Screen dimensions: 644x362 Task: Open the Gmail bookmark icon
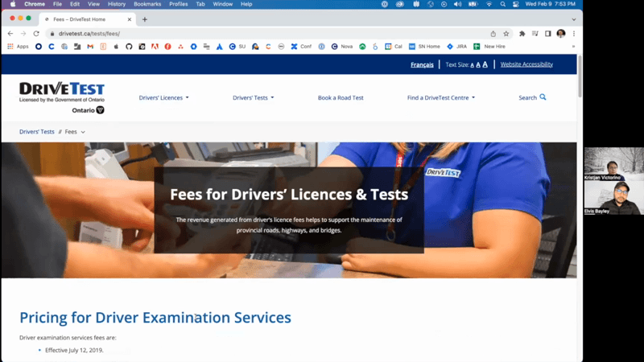point(90,47)
